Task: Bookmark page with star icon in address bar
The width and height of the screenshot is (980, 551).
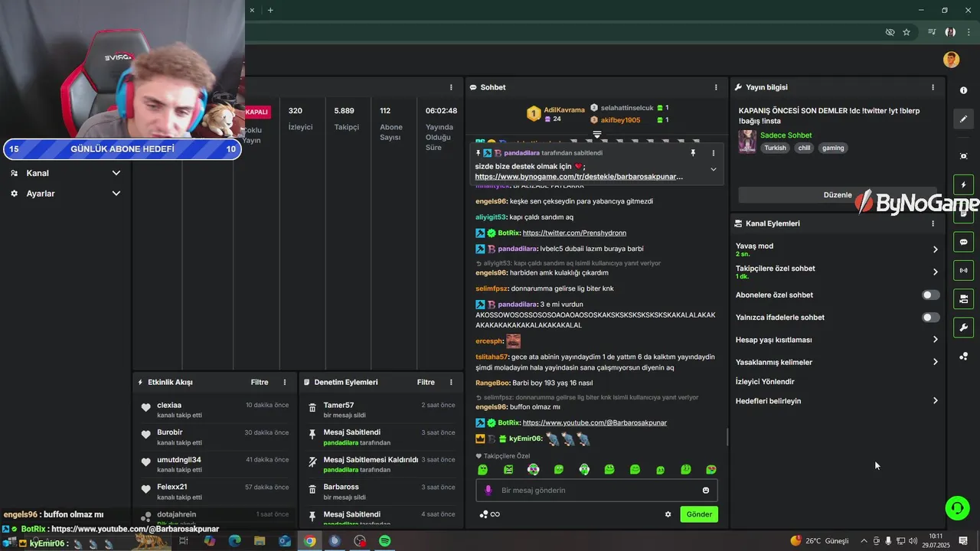Action: (906, 32)
